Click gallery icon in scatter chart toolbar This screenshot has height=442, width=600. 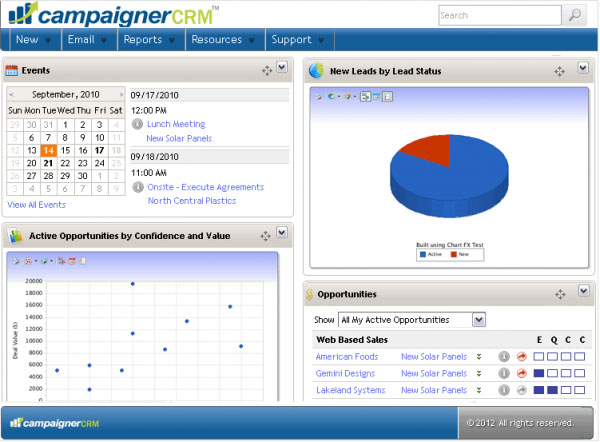pos(28,261)
